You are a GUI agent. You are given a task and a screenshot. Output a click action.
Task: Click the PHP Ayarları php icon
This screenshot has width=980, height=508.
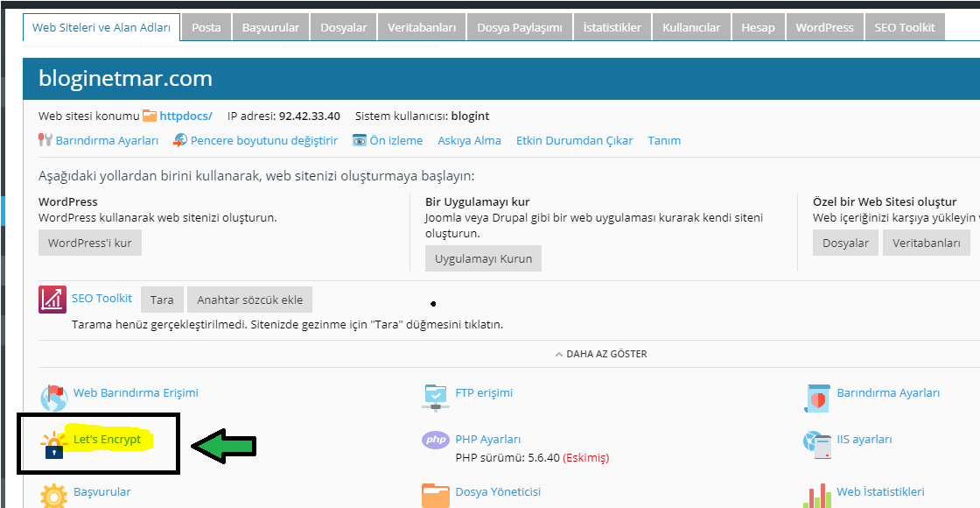pyautogui.click(x=436, y=441)
